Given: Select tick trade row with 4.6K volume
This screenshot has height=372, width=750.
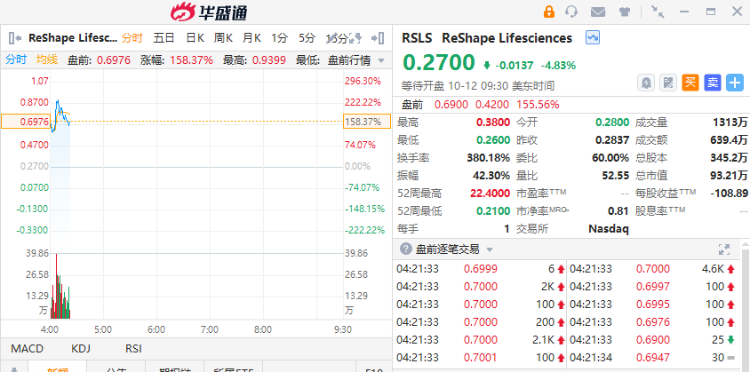Looking at the screenshot, I should 652,269.
